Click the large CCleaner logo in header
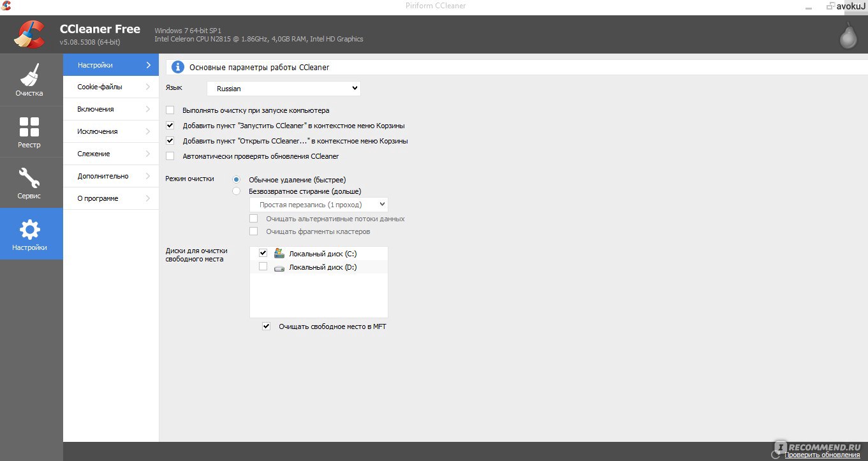 tap(29, 34)
